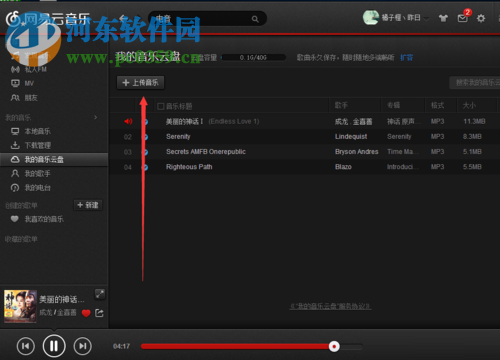Click the 11.3MB size cell

474,121
